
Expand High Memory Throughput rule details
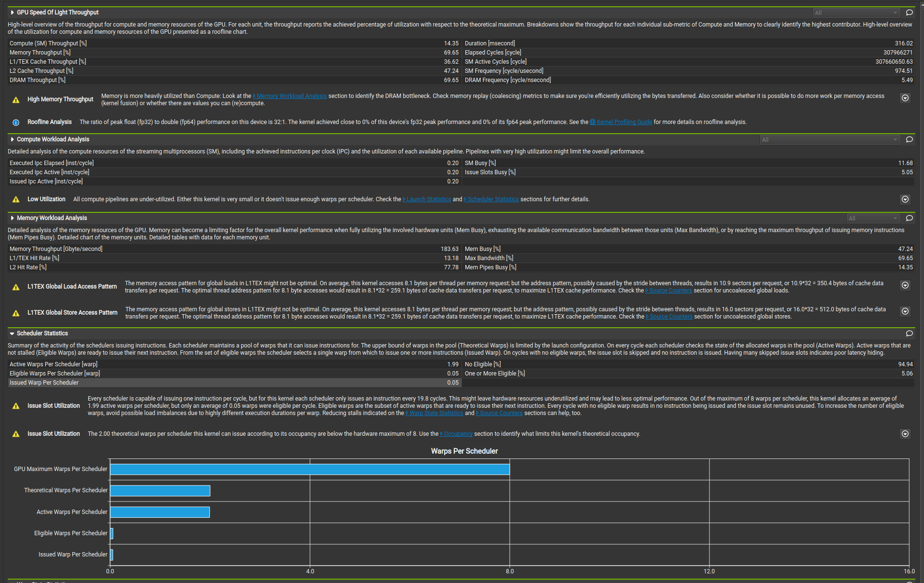tap(905, 98)
